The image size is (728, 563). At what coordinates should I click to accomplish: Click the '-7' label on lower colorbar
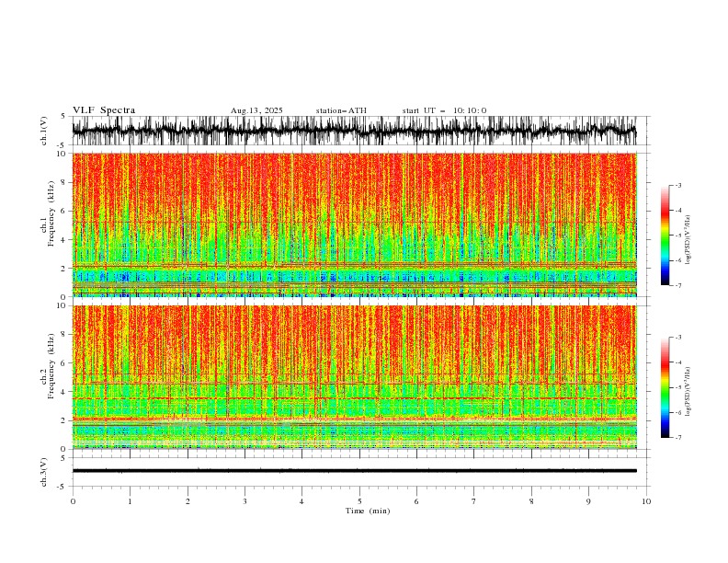pyautogui.click(x=678, y=438)
